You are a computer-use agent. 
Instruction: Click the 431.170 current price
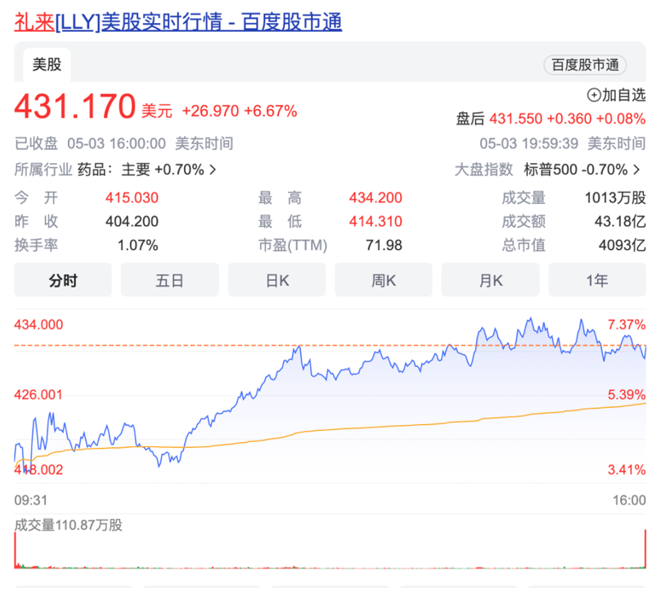[x=75, y=106]
